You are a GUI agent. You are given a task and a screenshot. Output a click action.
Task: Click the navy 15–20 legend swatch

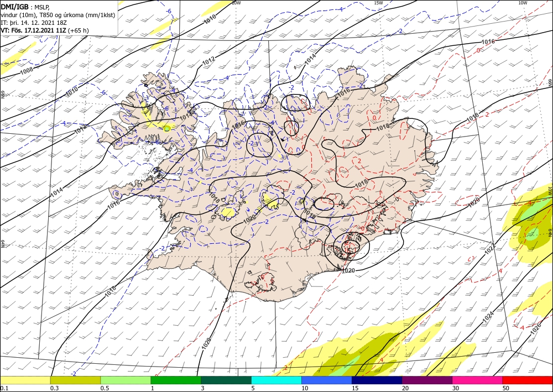pos(377,380)
